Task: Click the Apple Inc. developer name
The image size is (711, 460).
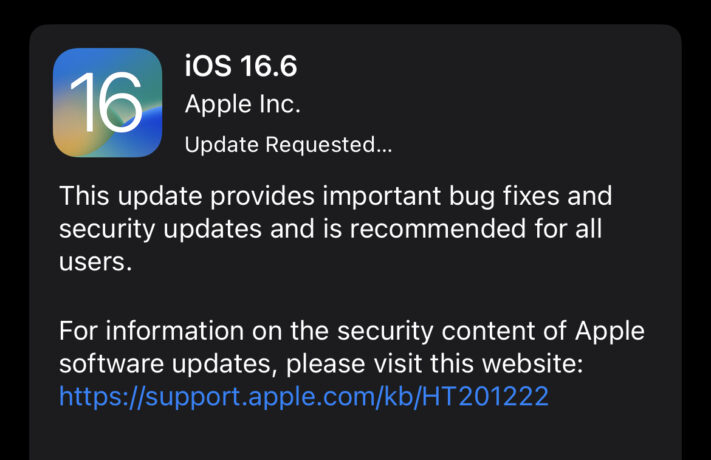Action: coord(243,104)
